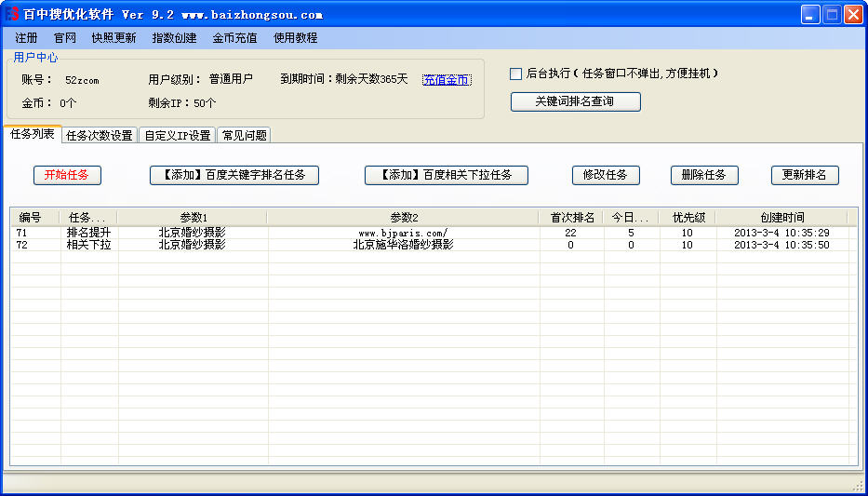Add a 百度关键字排名任务
The width and height of the screenshot is (868, 496).
[234, 175]
